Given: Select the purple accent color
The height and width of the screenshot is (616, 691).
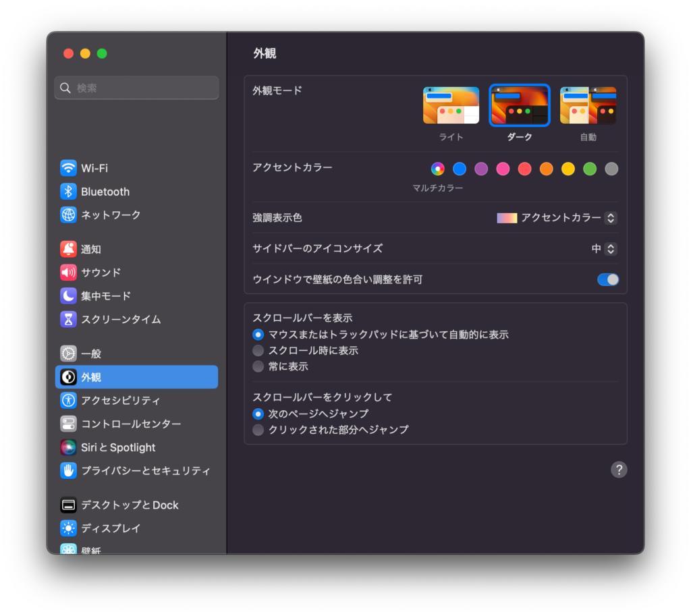Looking at the screenshot, I should click(481, 169).
